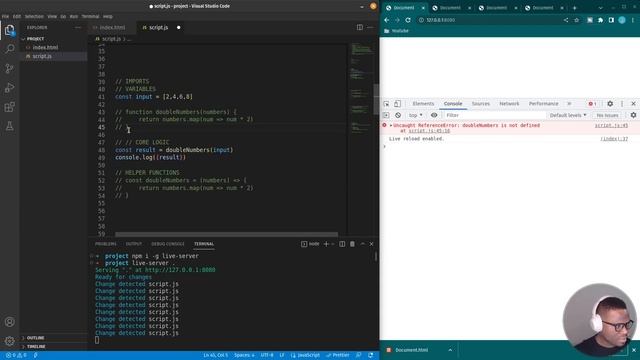Switch to the Performance DevTools tab
640x360 pixels.
(x=544, y=104)
